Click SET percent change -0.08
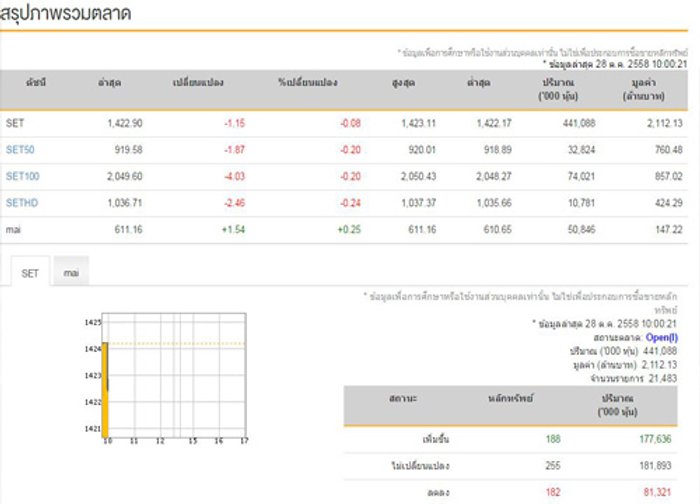The width and height of the screenshot is (700, 504). (350, 123)
